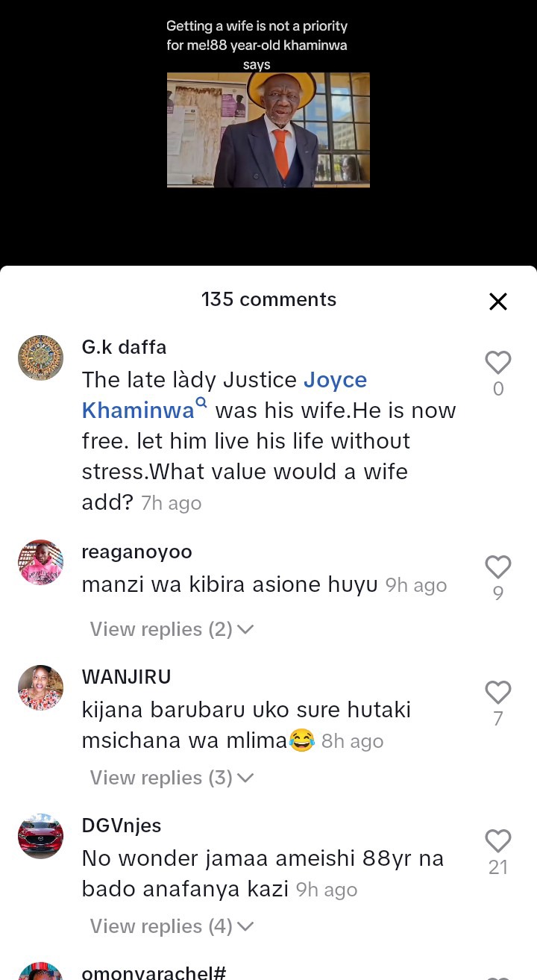The image size is (537, 980).
Task: Open G.k daffa's profile avatar
Action: pos(40,358)
